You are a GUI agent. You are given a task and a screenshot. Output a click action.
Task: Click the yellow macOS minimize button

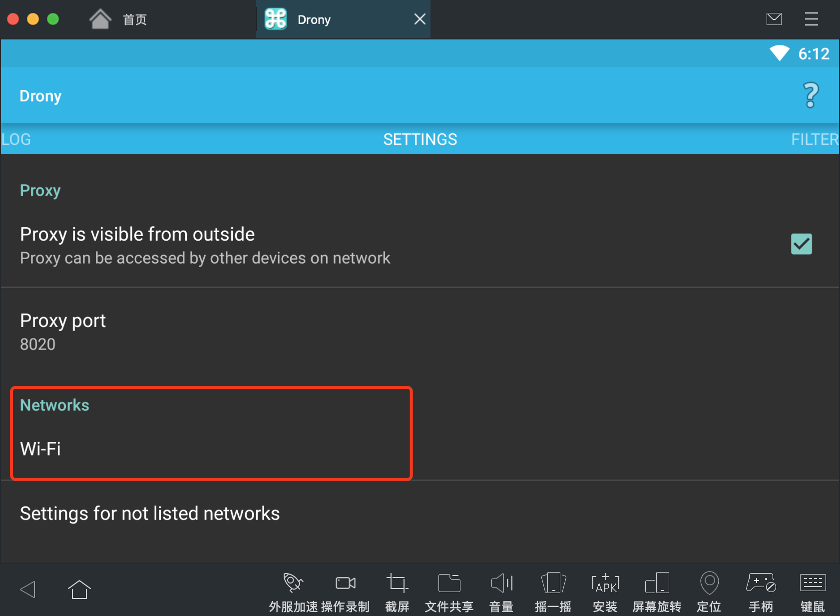pyautogui.click(x=33, y=19)
